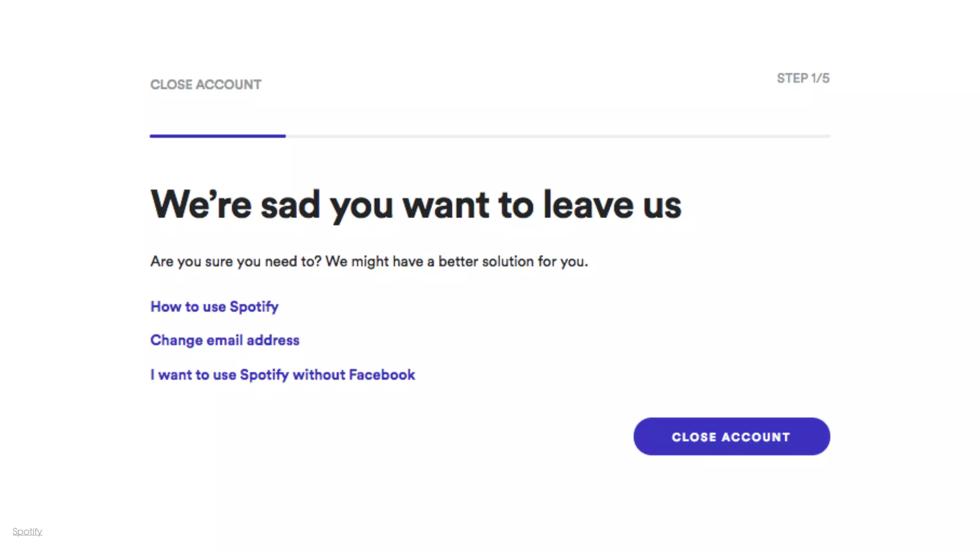Open the disconnect-from-Facebook help link

(283, 375)
